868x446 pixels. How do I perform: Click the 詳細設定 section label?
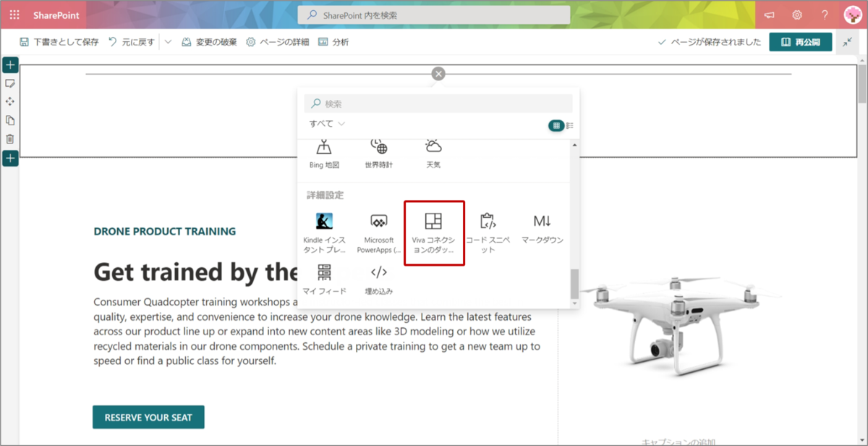325,195
